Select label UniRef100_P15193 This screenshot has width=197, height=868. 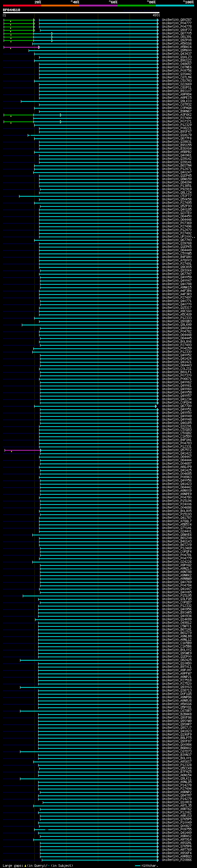click(176, 514)
